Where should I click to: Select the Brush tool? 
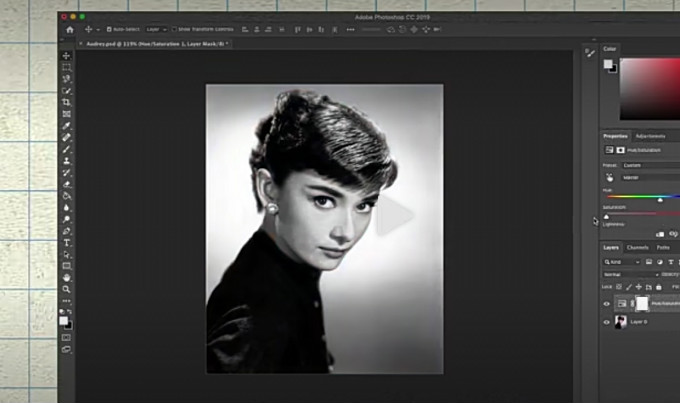click(x=67, y=149)
